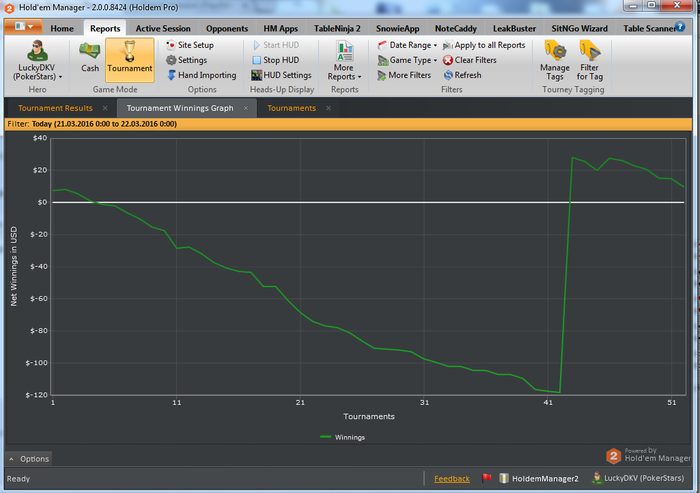Switch to the Home ribbon tab
The height and width of the screenshot is (493, 700).
point(62,29)
